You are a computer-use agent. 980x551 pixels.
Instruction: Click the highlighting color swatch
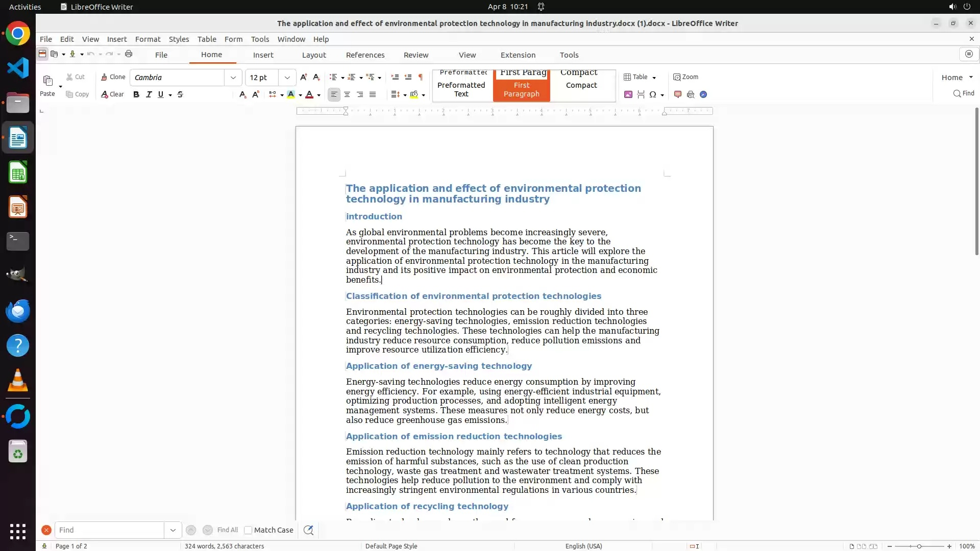[x=291, y=94]
